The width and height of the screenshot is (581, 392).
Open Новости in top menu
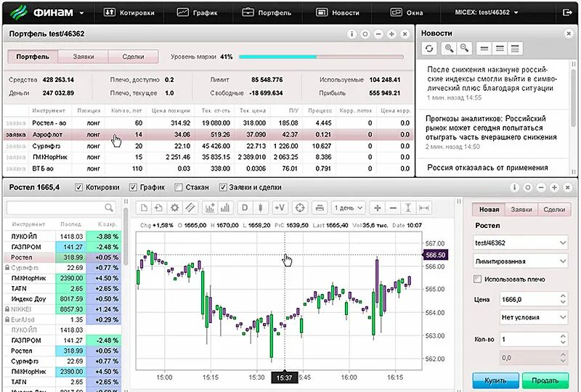(x=338, y=12)
